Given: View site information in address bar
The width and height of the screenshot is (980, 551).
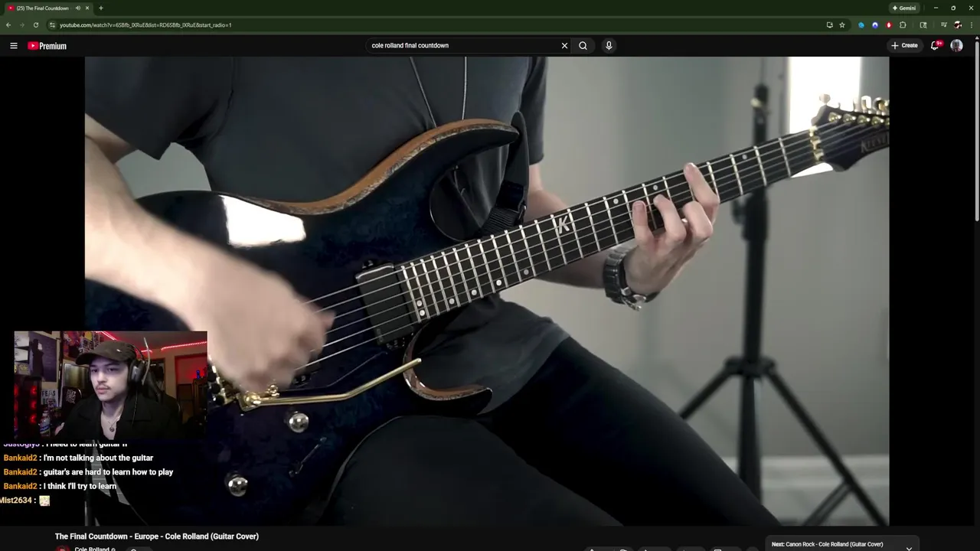Looking at the screenshot, I should coord(52,25).
